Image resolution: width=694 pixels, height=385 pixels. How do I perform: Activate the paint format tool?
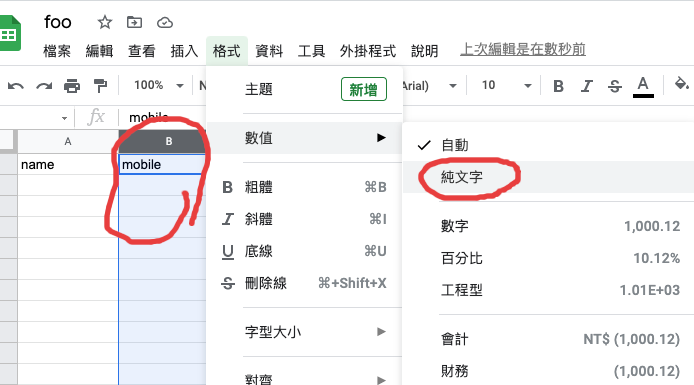pyautogui.click(x=100, y=86)
